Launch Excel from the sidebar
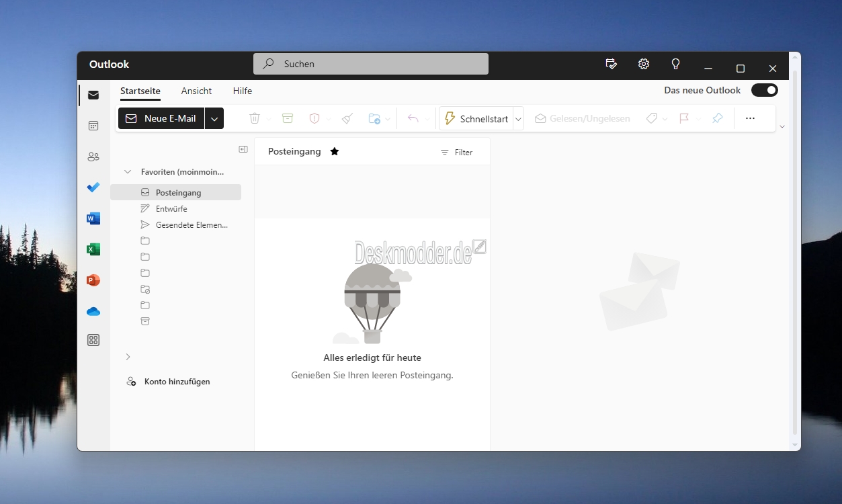Image resolution: width=842 pixels, height=504 pixels. [x=93, y=249]
